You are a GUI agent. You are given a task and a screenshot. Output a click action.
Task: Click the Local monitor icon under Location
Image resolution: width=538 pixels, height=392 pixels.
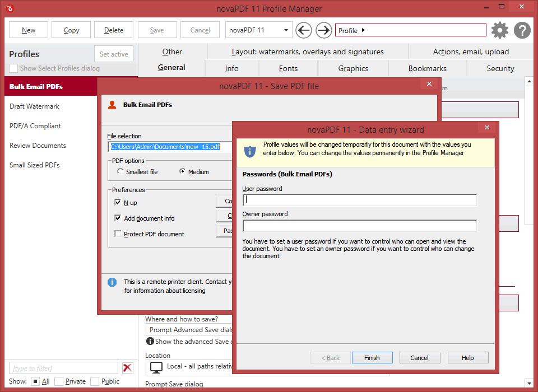(x=156, y=367)
